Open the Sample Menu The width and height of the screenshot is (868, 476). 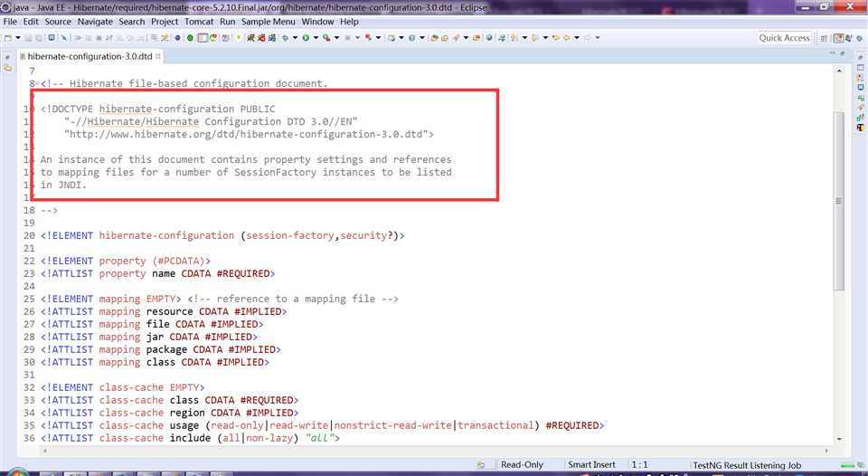268,22
